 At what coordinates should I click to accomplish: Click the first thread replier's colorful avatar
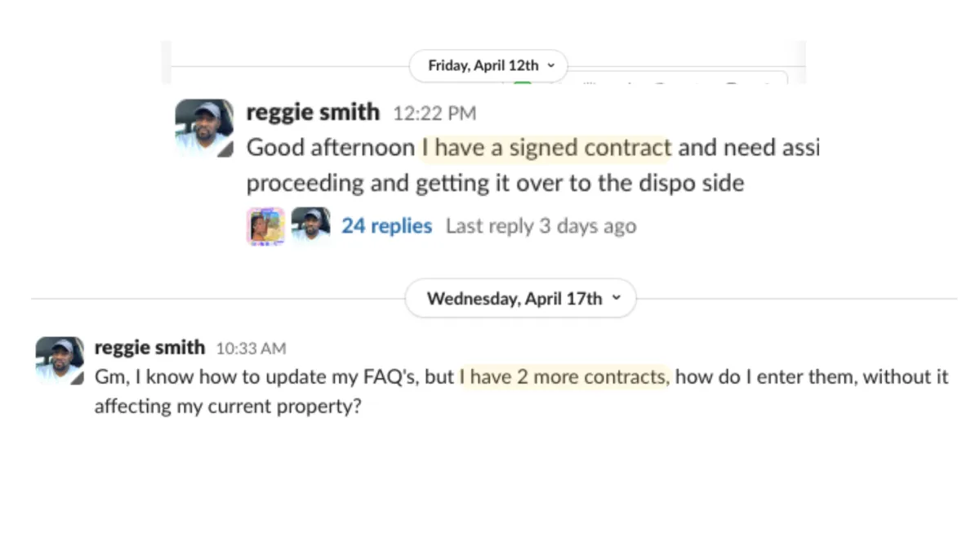[266, 226]
